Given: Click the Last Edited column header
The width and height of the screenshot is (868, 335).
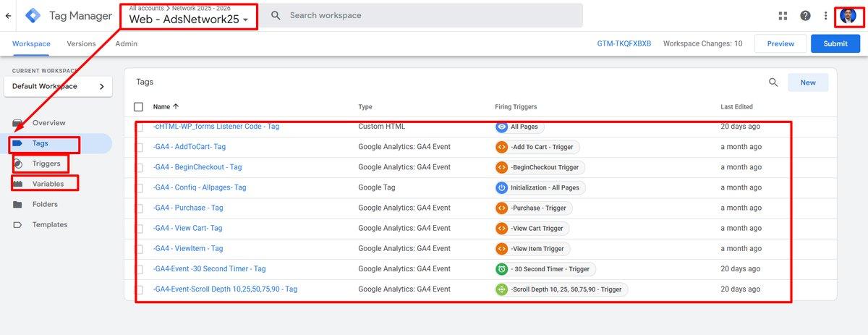Looking at the screenshot, I should [x=736, y=107].
